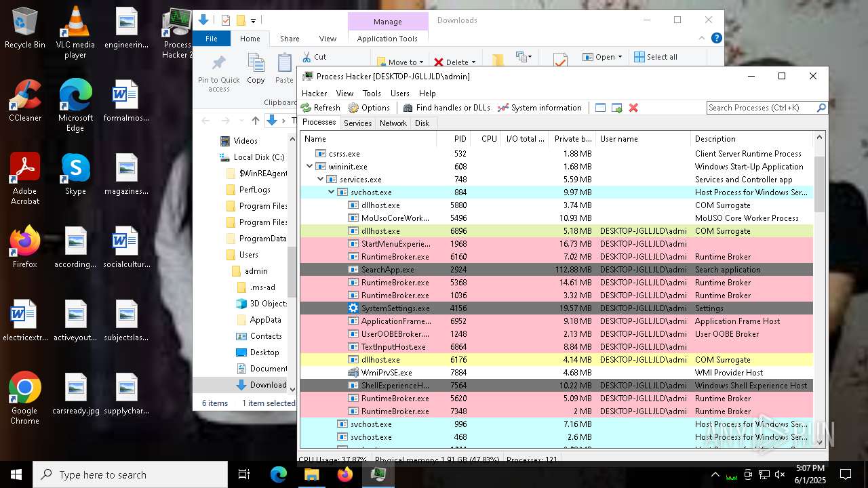
Task: Open Recycle Bin desktop icon
Action: pyautogui.click(x=25, y=28)
